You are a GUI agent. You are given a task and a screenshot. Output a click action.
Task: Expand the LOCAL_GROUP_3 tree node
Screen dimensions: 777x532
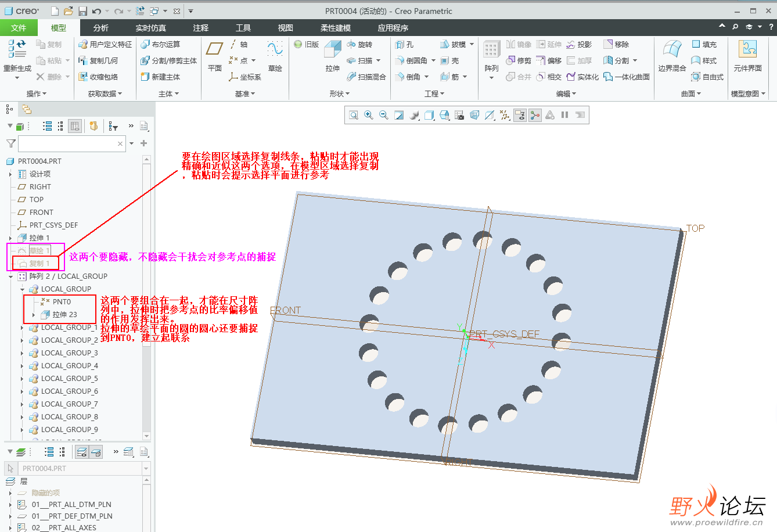pos(23,353)
